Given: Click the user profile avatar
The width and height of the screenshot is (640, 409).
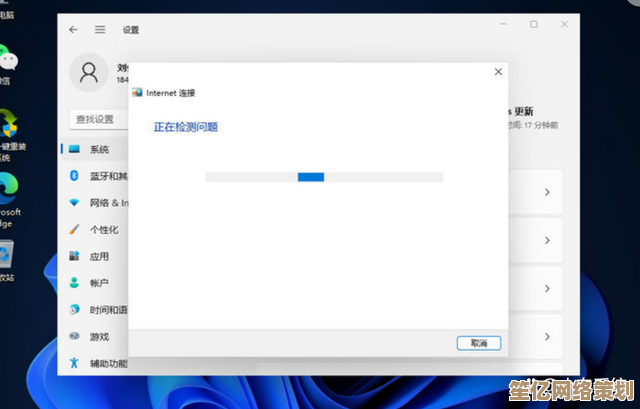Looking at the screenshot, I should pyautogui.click(x=90, y=72).
